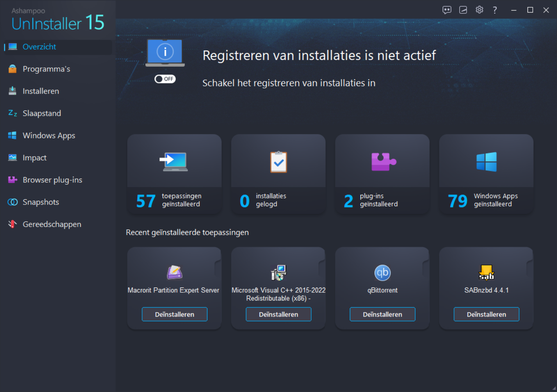Click the laptop info icon above the OFF switch
The height and width of the screenshot is (392, 557).
point(165,53)
